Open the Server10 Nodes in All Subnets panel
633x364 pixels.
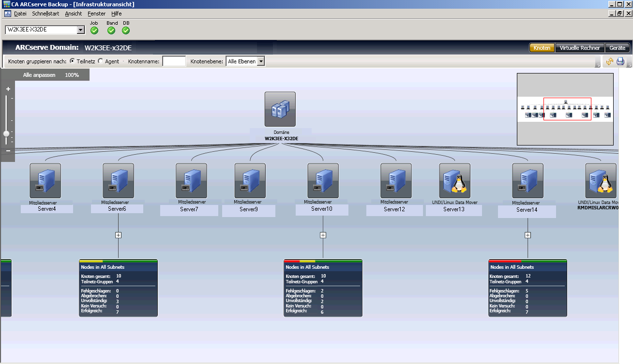(x=323, y=288)
